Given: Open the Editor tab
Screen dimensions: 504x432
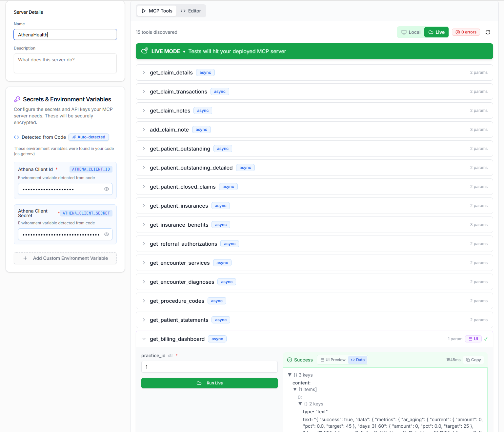Looking at the screenshot, I should [x=191, y=11].
